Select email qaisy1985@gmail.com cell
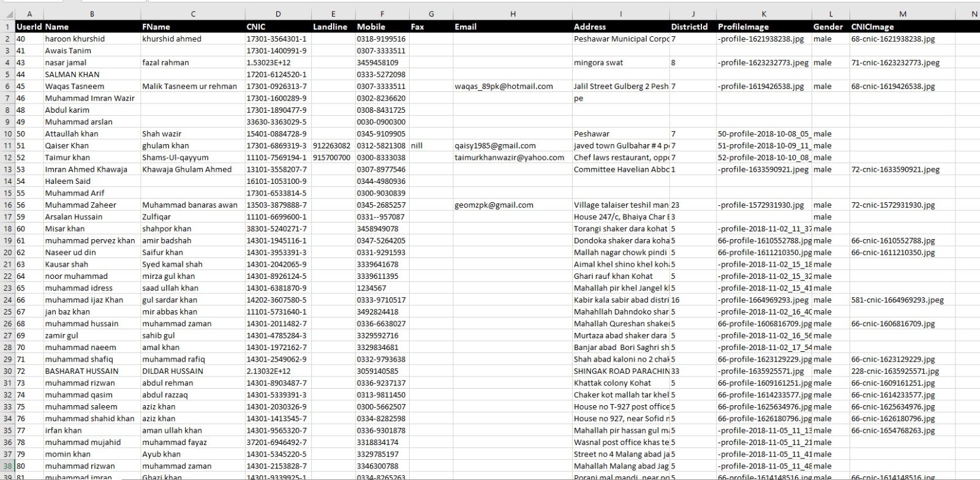980x480 pixels. coord(512,145)
